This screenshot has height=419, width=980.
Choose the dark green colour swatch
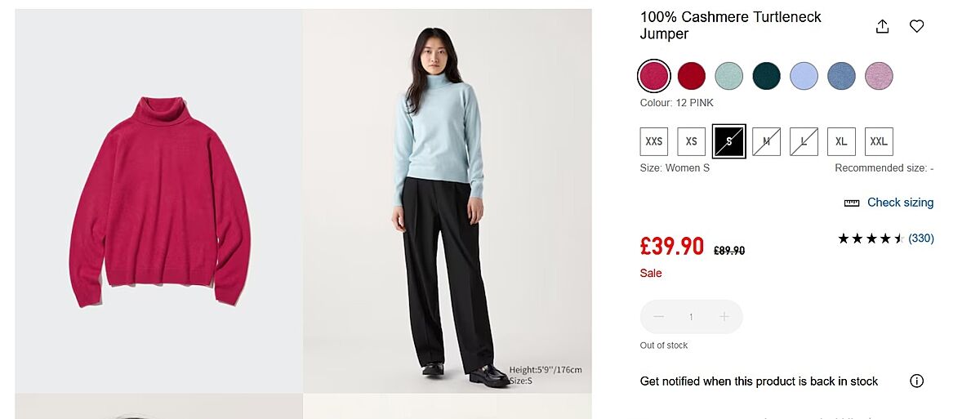coord(767,76)
